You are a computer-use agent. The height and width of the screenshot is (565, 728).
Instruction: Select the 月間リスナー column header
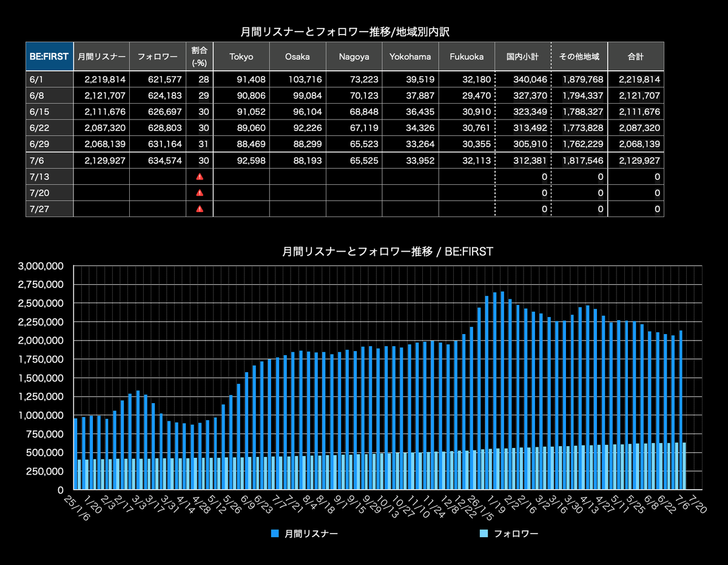(101, 56)
